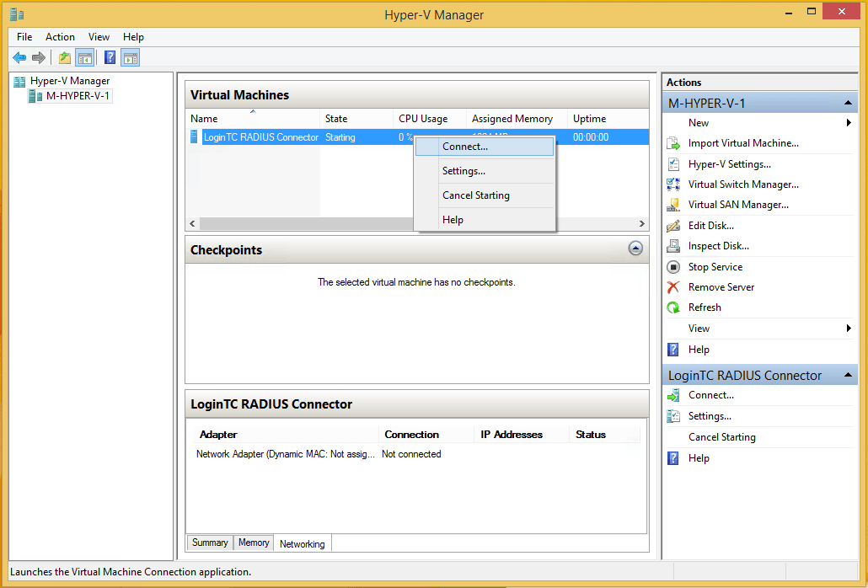Collapse the LoginTC RADIUS Connector actions group
The height and width of the screenshot is (588, 868).
pyautogui.click(x=848, y=375)
